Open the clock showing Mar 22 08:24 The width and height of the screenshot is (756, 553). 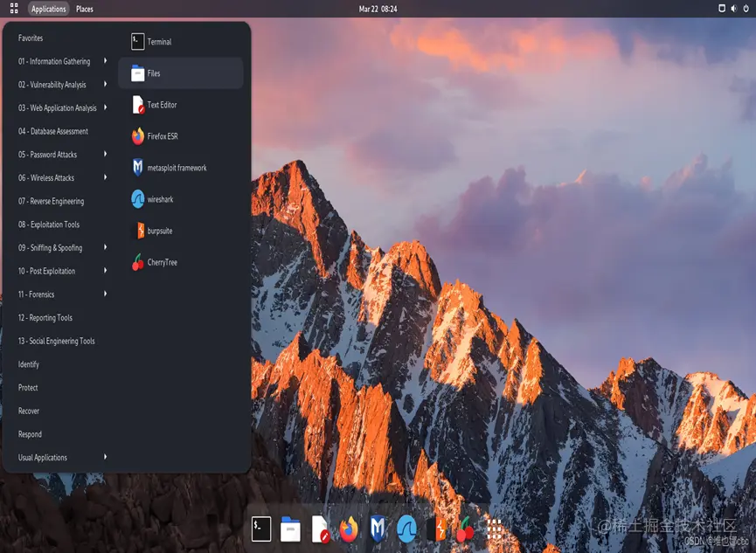tap(378, 9)
